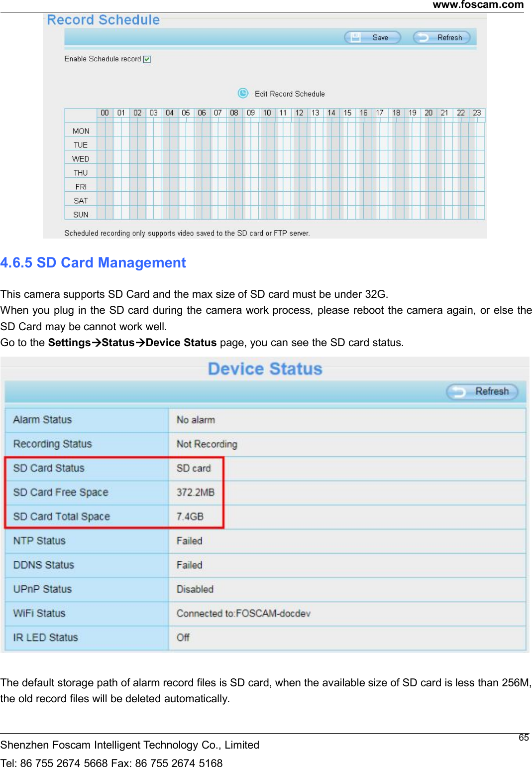Click the Device Status Refresh button
The image size is (532, 767).
481,391
